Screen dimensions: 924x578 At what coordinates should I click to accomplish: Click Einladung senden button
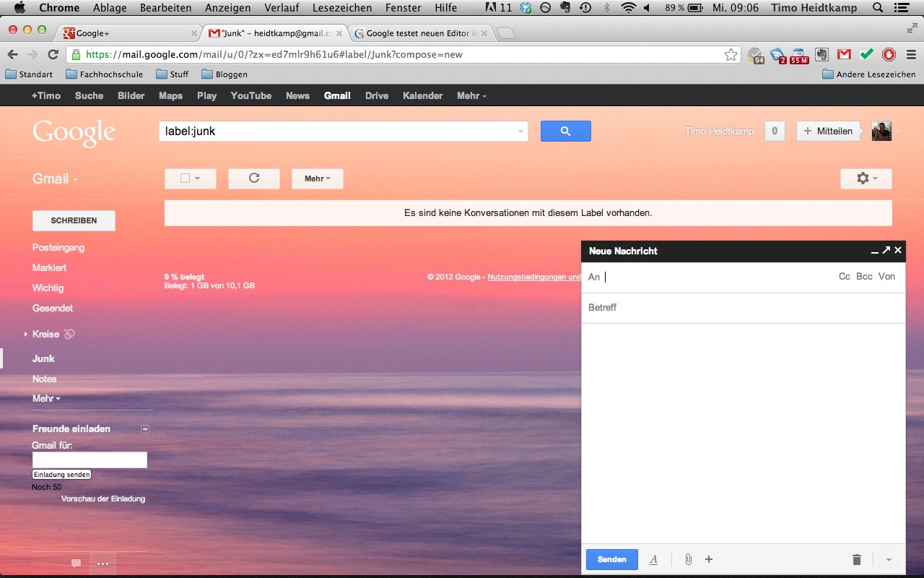pos(62,474)
